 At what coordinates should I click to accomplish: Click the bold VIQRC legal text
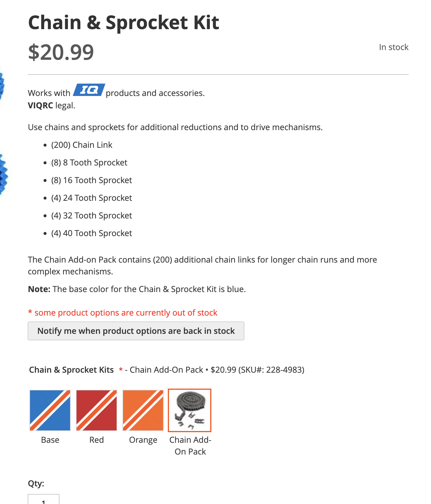tap(52, 105)
